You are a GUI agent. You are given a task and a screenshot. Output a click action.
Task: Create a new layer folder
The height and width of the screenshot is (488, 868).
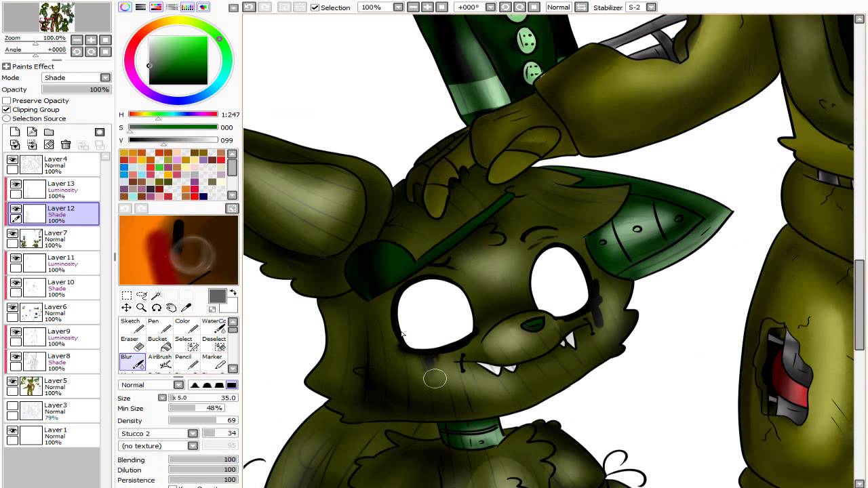pyautogui.click(x=49, y=132)
